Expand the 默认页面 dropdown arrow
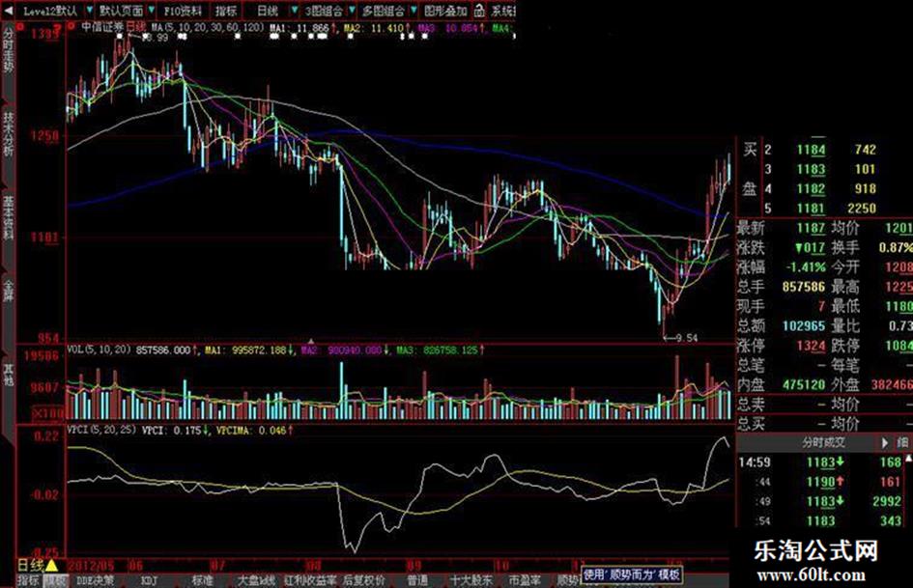 (152, 11)
